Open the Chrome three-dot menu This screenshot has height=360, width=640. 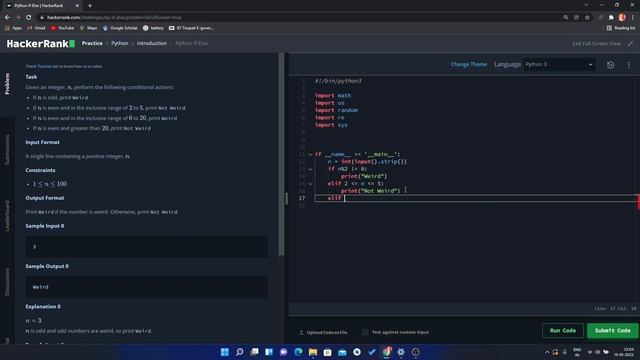(x=633, y=18)
